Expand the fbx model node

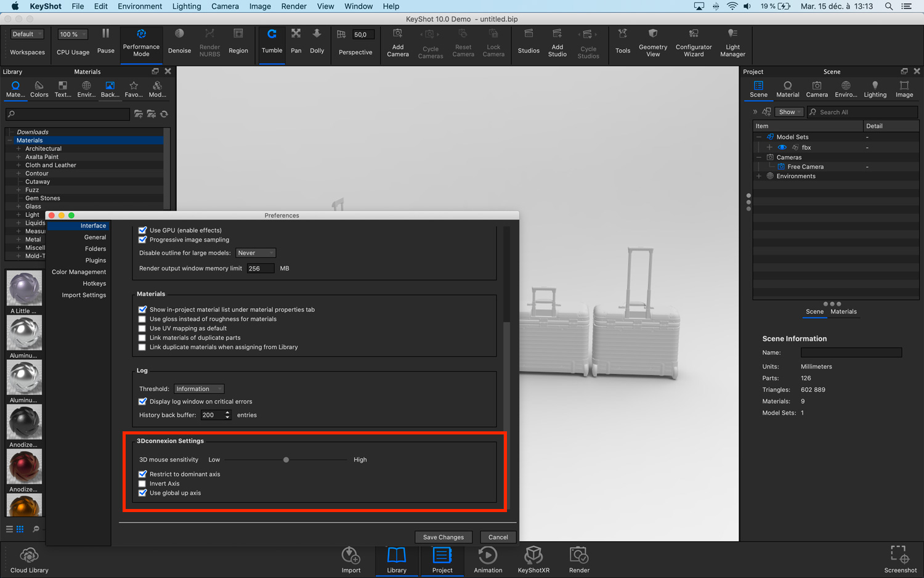point(769,147)
